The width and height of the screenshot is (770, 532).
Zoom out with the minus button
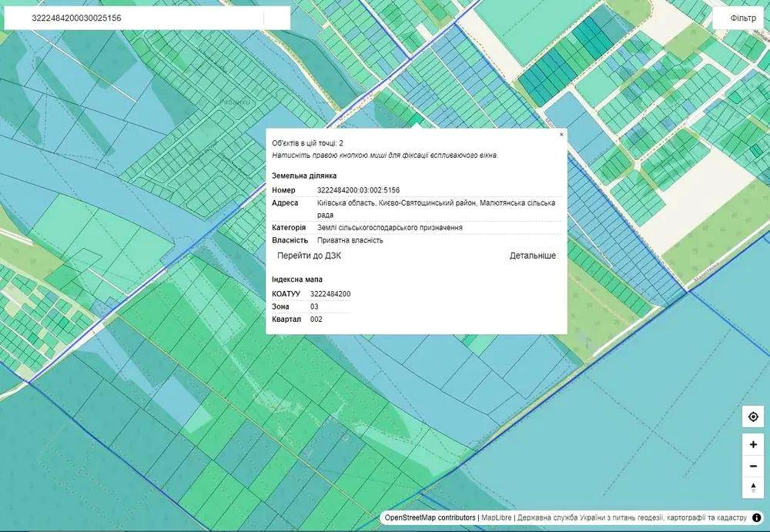click(x=752, y=467)
